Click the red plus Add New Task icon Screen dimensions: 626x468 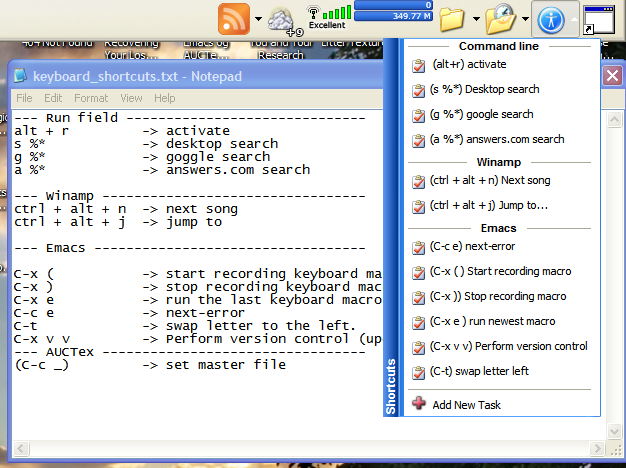(419, 405)
